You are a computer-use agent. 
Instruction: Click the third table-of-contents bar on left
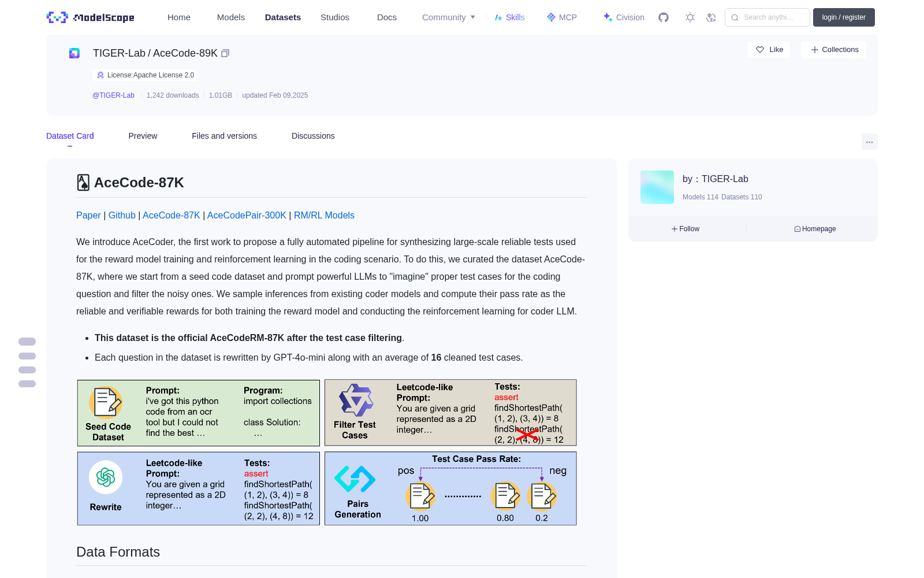27,370
